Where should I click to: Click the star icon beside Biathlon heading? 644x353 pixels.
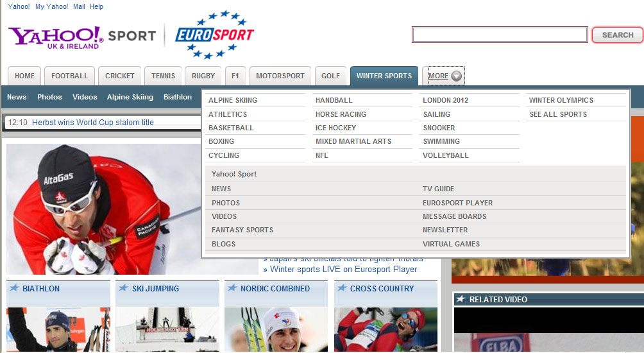point(14,289)
